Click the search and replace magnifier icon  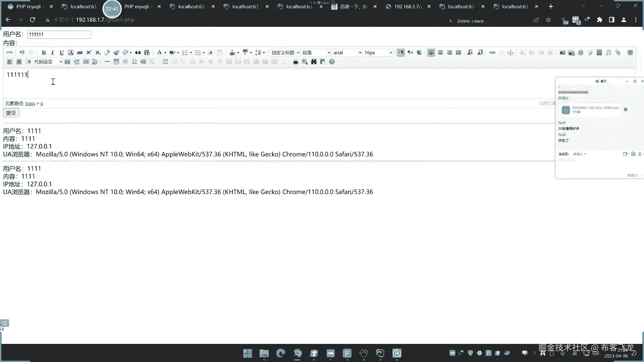tap(305, 62)
